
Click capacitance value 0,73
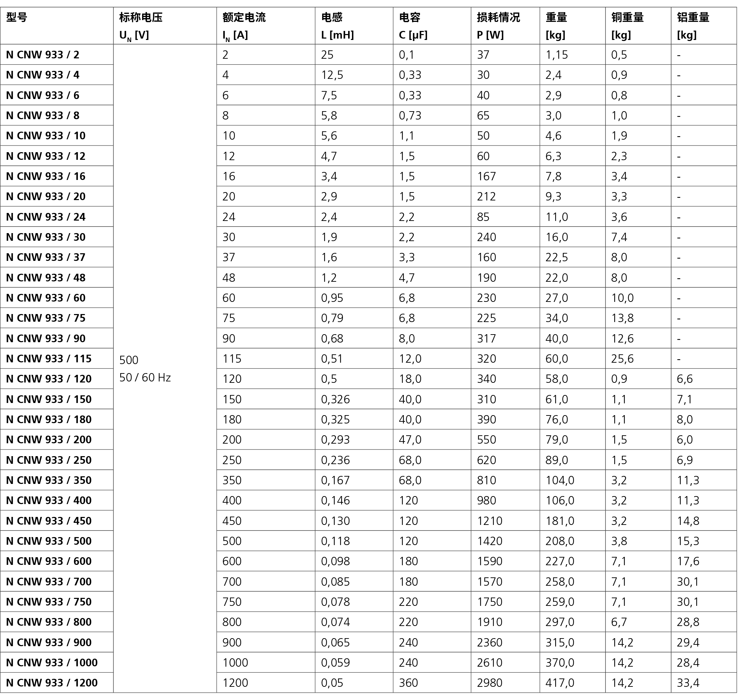pyautogui.click(x=410, y=116)
